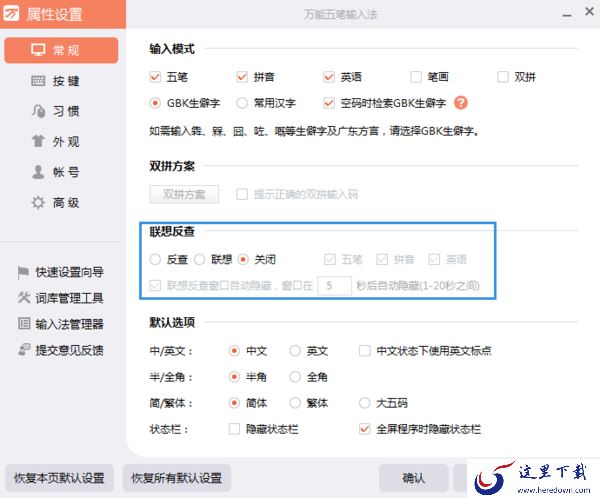Switch to the 帐号 tab
The height and width of the screenshot is (498, 600).
click(x=61, y=172)
